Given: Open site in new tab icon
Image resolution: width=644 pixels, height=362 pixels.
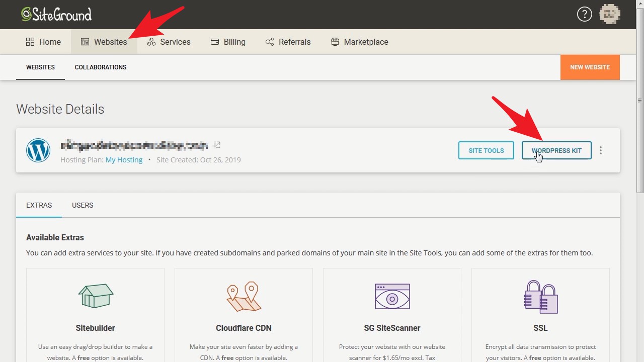Looking at the screenshot, I should 217,145.
